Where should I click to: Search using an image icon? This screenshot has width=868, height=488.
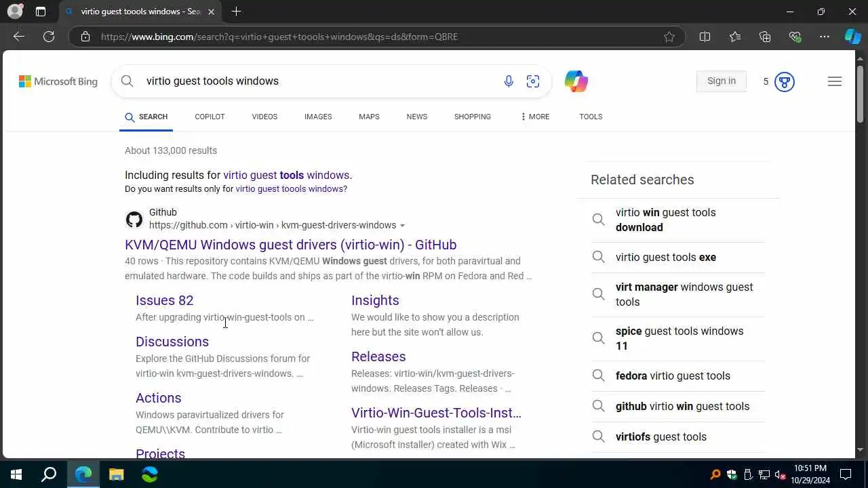click(533, 81)
